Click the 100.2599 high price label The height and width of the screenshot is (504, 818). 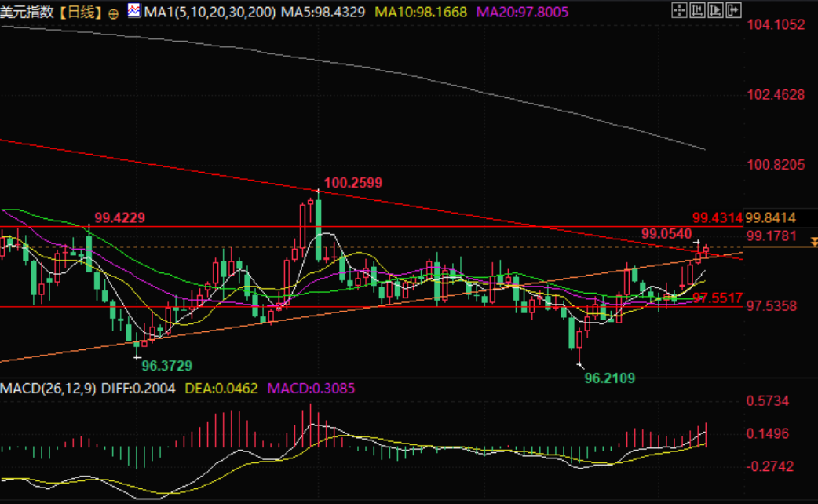tap(352, 183)
